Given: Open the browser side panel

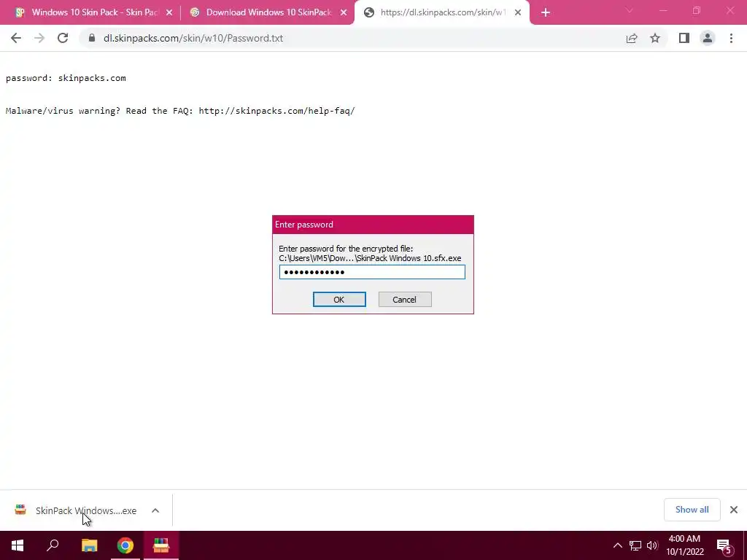Looking at the screenshot, I should (x=684, y=38).
